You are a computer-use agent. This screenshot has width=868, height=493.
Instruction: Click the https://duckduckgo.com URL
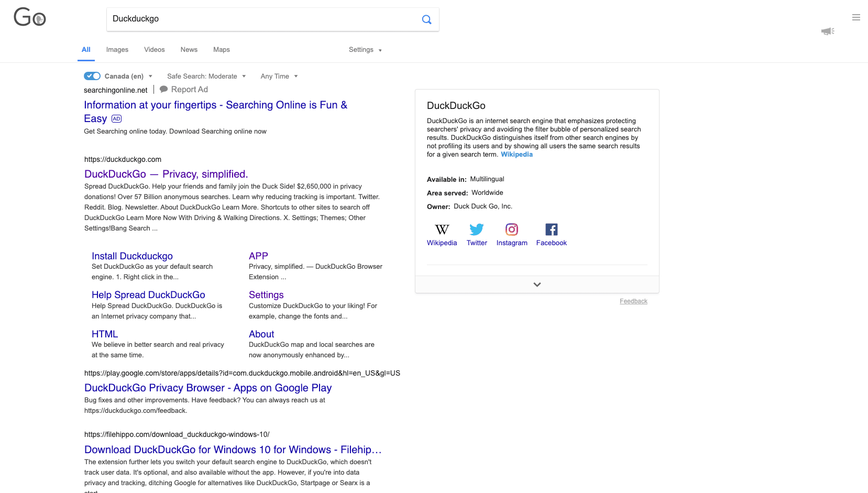coord(123,159)
